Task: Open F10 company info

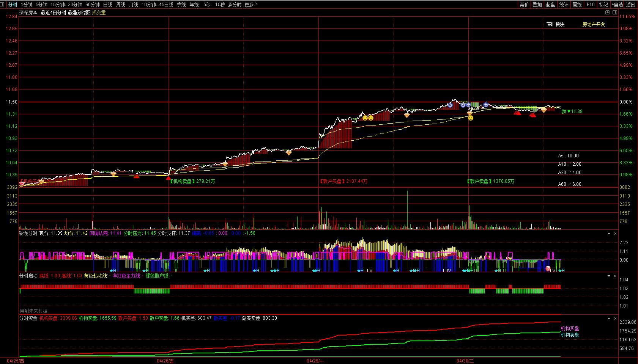Action: tap(591, 5)
